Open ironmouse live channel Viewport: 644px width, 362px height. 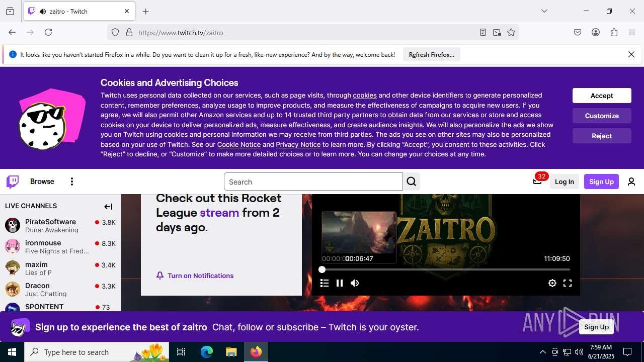click(60, 247)
